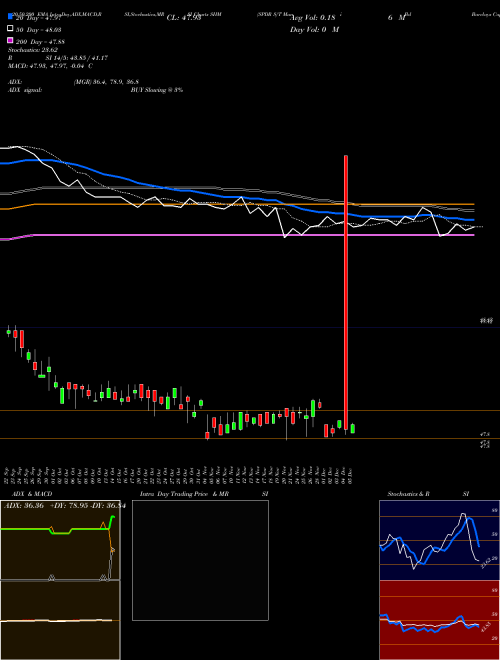Image resolution: width=500 pixels, height=660 pixels.
Task: Click the blue 20 Day EMA legend swatch
Action: coord(10,17)
